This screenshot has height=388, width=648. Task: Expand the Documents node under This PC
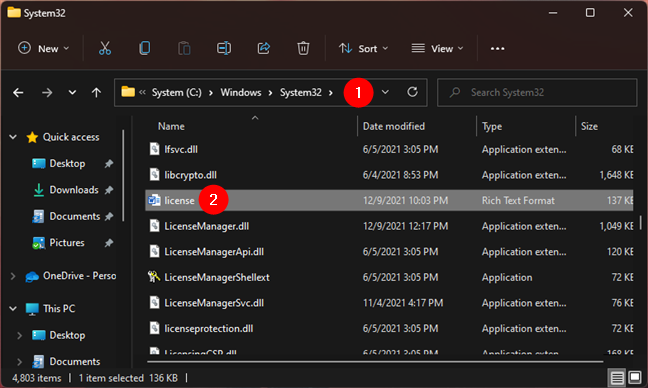(x=19, y=362)
